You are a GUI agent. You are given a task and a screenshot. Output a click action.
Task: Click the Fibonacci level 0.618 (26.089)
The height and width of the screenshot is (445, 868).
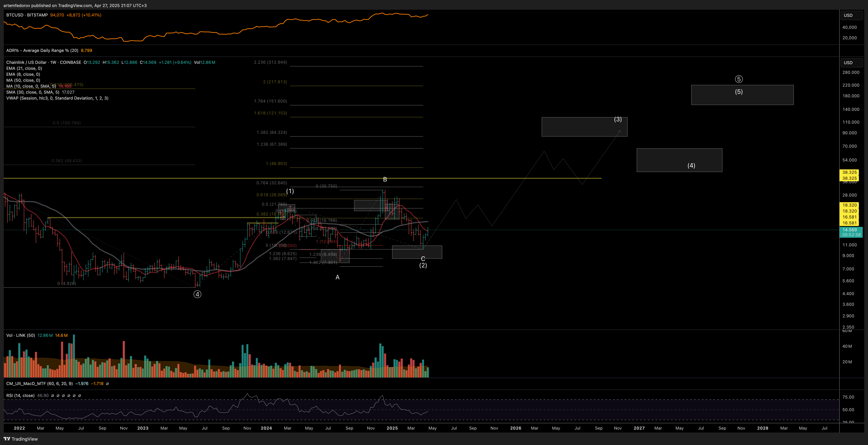[272, 195]
